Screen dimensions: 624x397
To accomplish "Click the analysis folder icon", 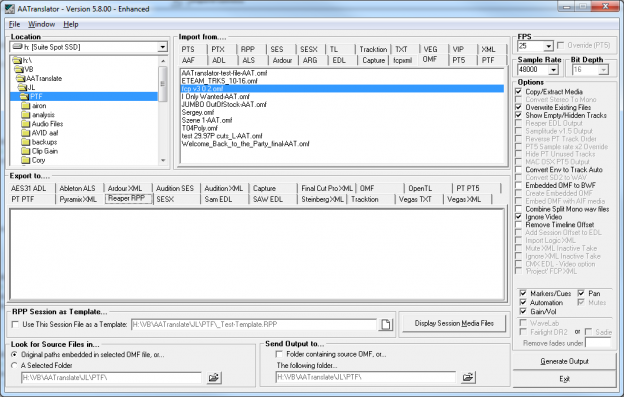I will (25, 115).
